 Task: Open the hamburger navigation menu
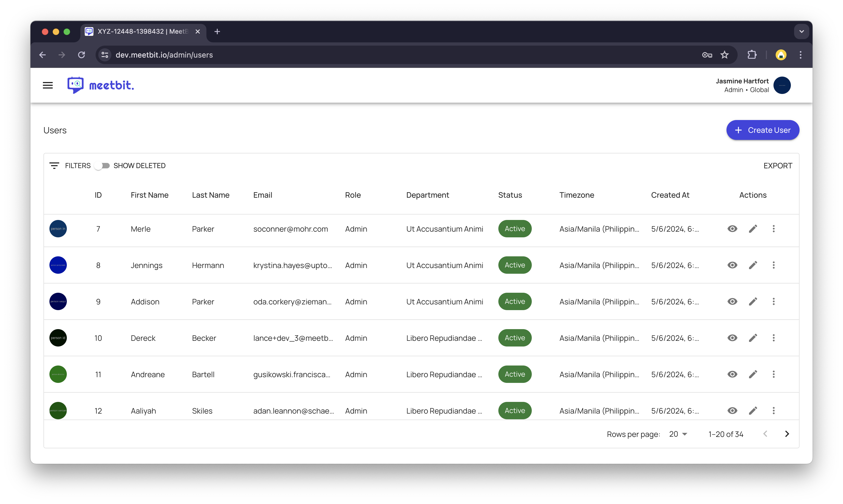48,85
